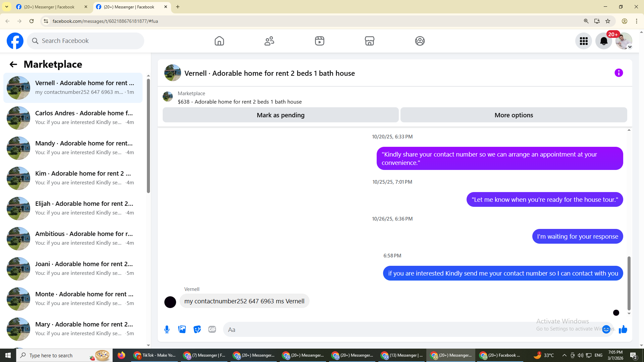Image resolution: width=644 pixels, height=362 pixels.
Task: Open the GIF picker
Action: click(x=212, y=329)
